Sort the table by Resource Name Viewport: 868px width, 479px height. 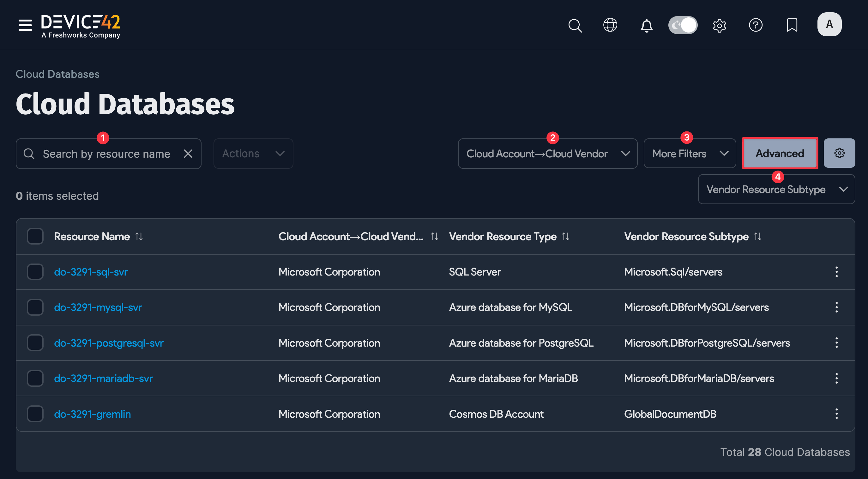point(139,236)
